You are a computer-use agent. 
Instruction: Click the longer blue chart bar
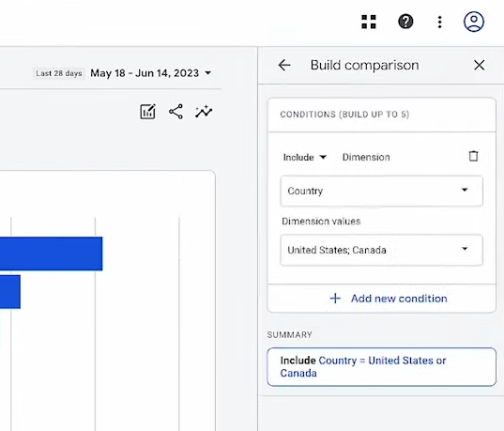(51, 254)
